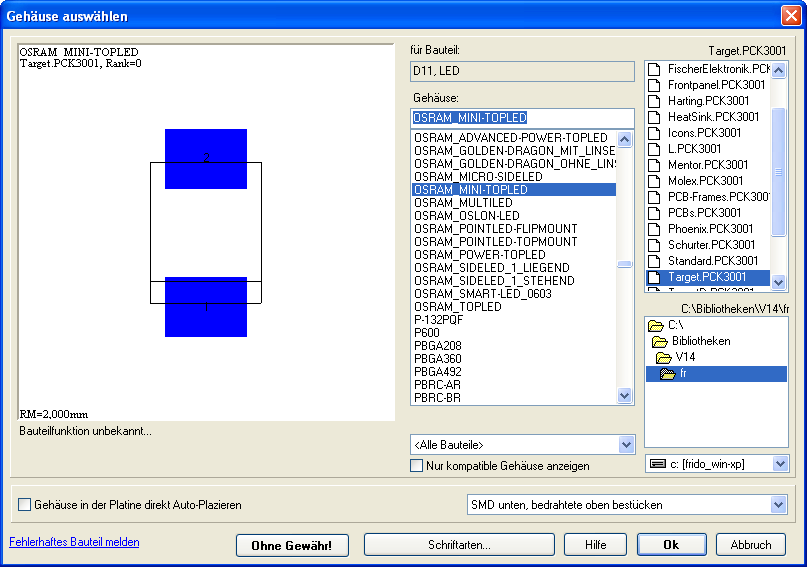Click the Schriftarten... button

tap(458, 545)
